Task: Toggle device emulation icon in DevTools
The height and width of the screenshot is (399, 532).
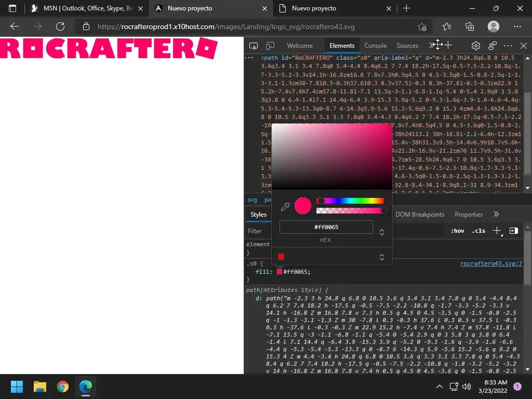Action: click(x=270, y=46)
